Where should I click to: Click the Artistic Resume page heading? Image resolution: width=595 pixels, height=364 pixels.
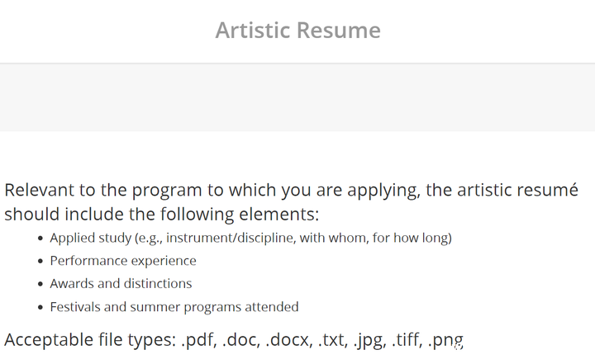pyautogui.click(x=297, y=30)
